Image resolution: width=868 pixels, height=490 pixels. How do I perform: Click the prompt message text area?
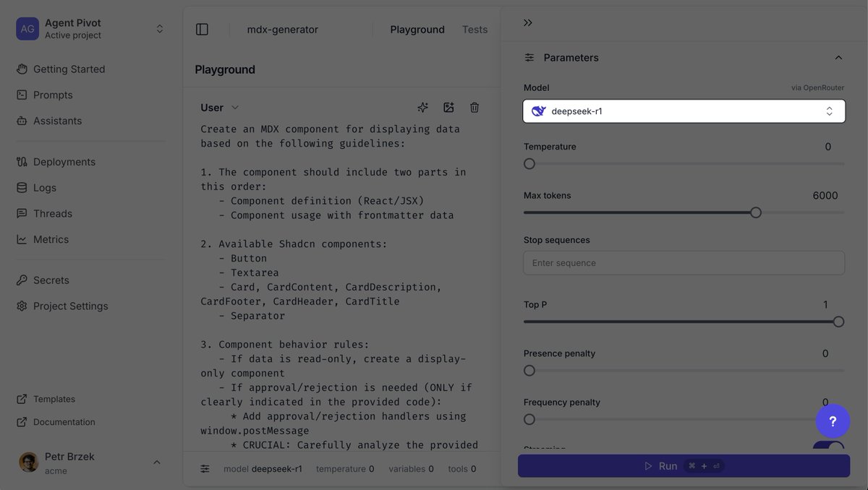click(340, 287)
